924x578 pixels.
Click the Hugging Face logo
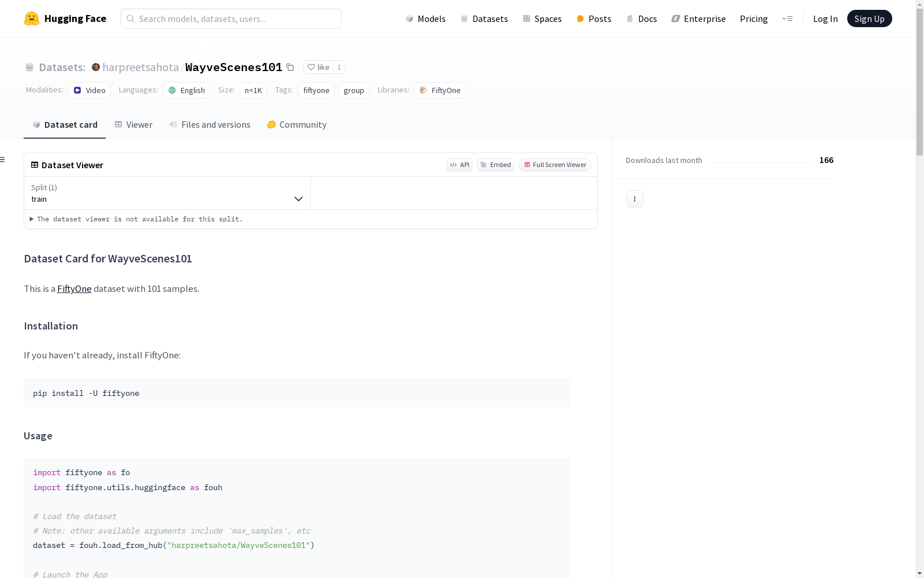[65, 18]
